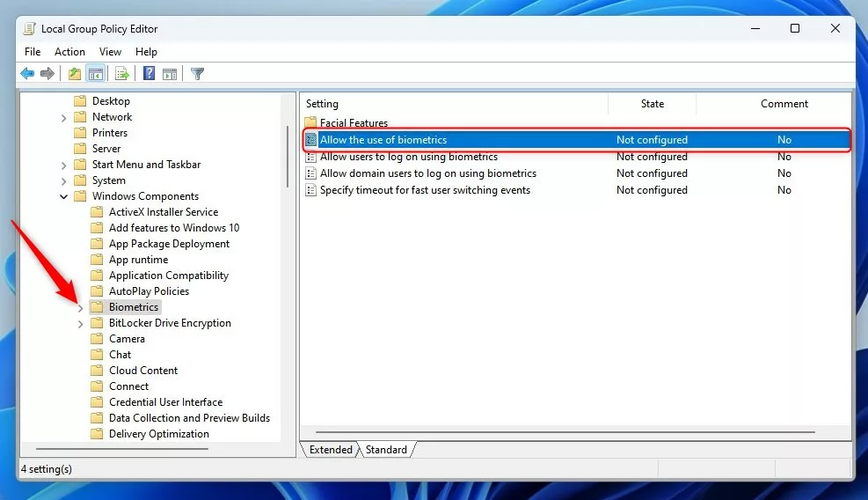Click the Filter funnel toolbar icon

click(x=197, y=73)
